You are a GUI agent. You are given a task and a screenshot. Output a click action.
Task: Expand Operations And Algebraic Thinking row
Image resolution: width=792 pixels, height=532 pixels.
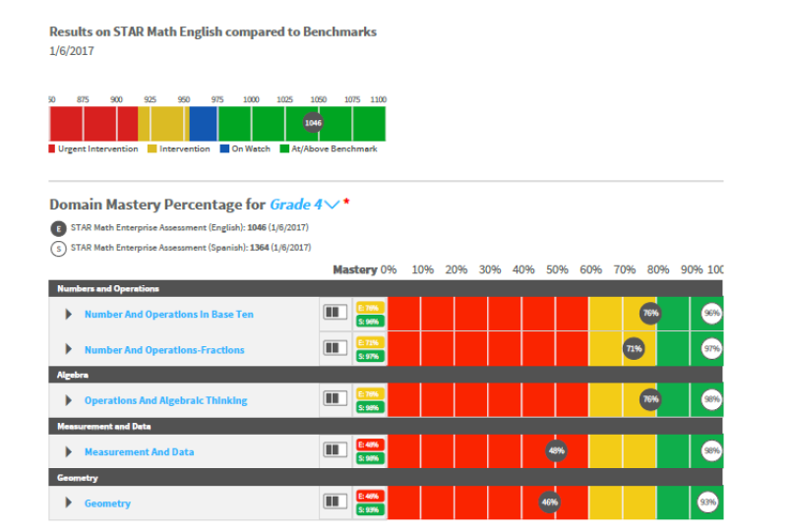(x=68, y=400)
